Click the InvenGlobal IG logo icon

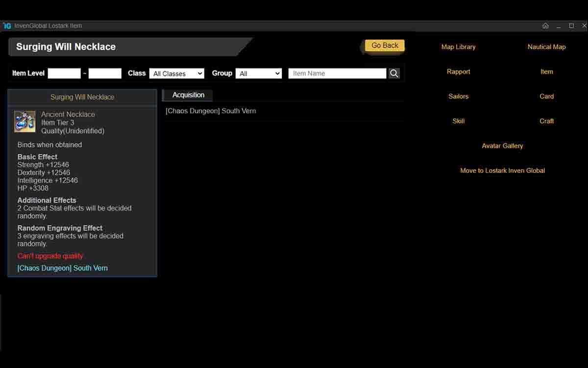[7, 26]
